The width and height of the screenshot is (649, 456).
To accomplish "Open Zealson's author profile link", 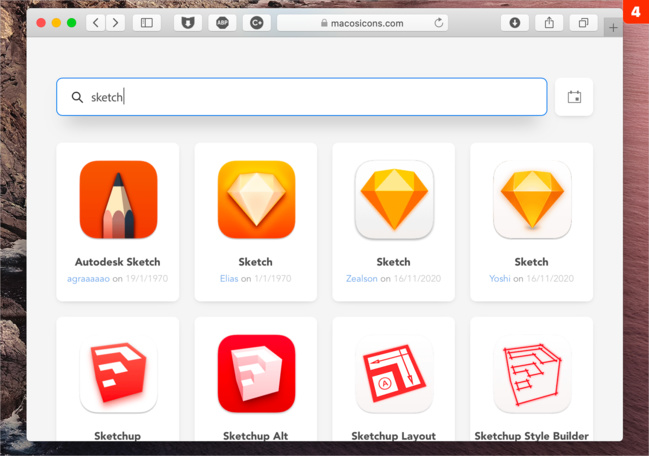I will pos(362,278).
